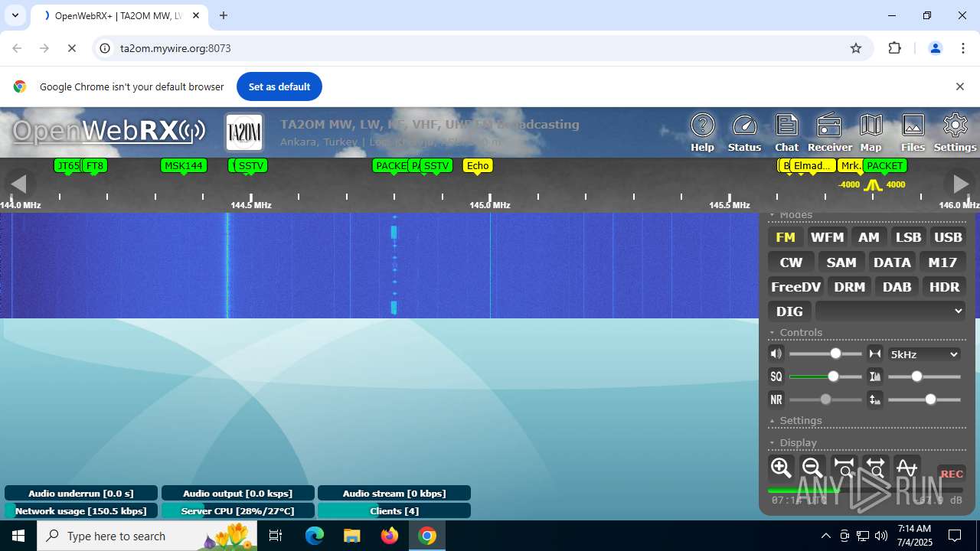
Task: Zoom in totally on the waterfall
Action: (x=844, y=468)
